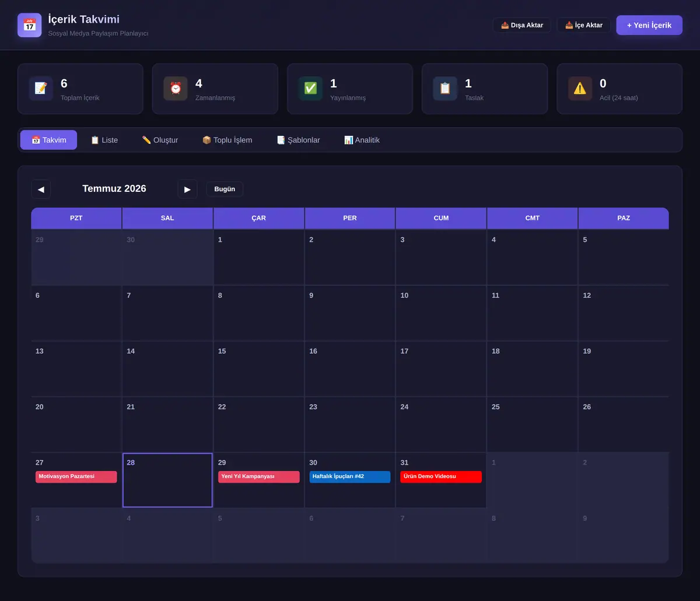Open the Oluştur tab

160,140
